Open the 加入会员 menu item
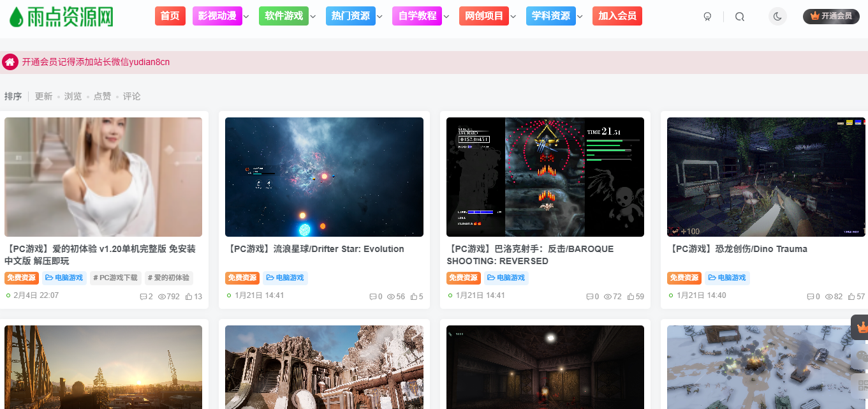This screenshot has width=868, height=409. coord(617,16)
